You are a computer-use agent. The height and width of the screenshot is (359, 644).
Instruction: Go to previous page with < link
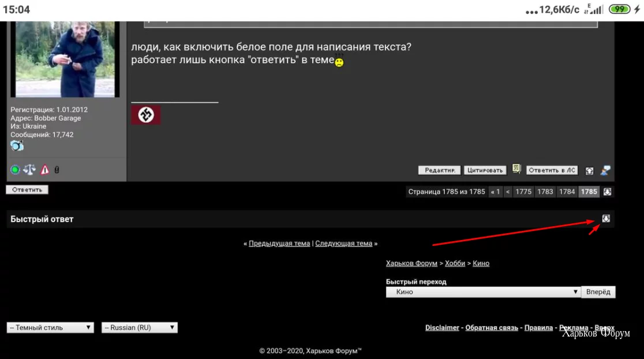click(x=508, y=192)
